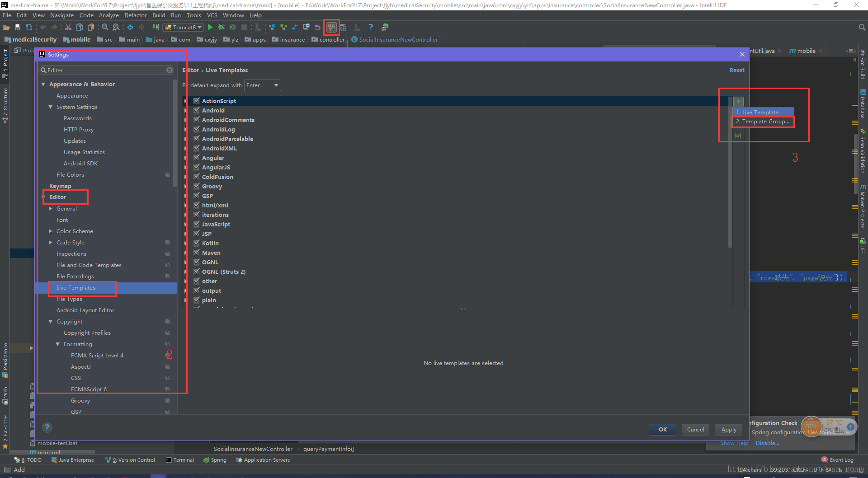Image resolution: width=868 pixels, height=478 pixels.
Task: Click the Project Structure toolbar icon
Action: coord(343,28)
